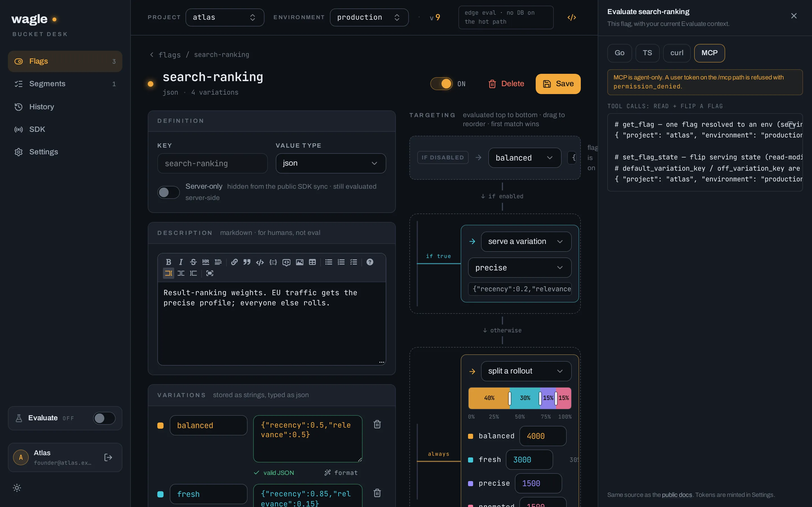The width and height of the screenshot is (812, 507).
Task: Click the insert table icon
Action: point(312,262)
